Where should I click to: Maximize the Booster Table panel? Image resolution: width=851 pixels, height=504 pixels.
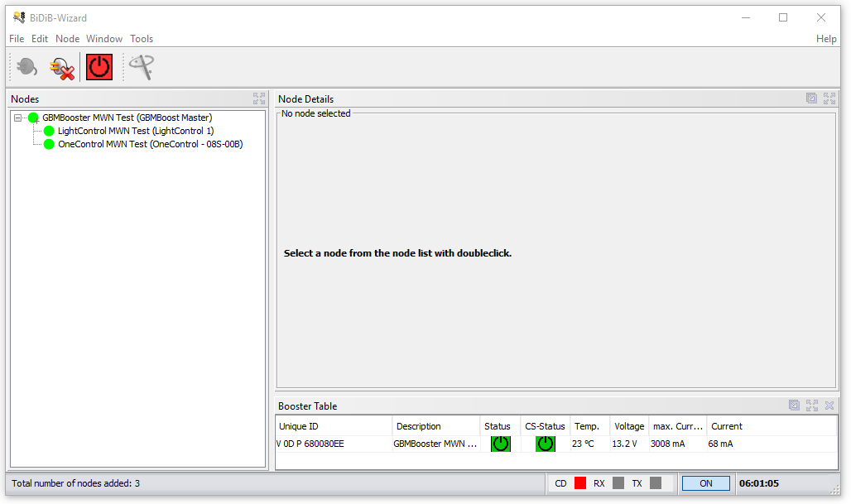[812, 406]
